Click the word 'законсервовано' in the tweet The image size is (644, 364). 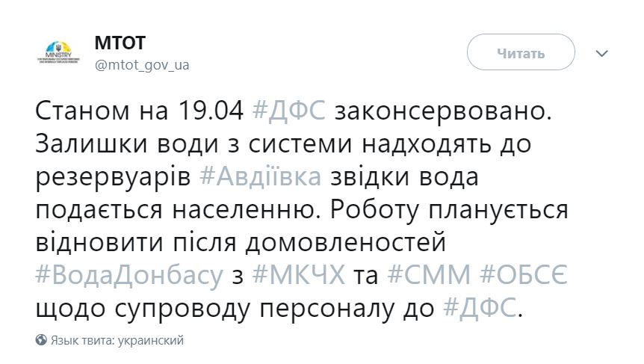point(451,111)
